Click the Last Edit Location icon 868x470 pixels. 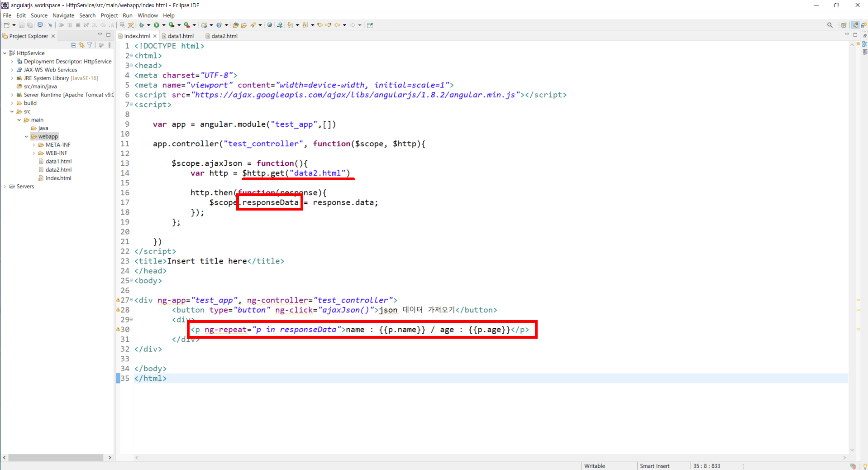[x=320, y=25]
